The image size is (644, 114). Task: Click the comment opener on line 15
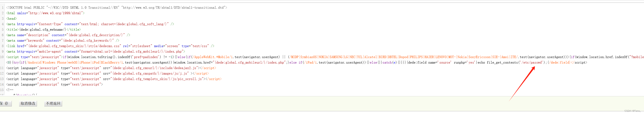click(10, 90)
